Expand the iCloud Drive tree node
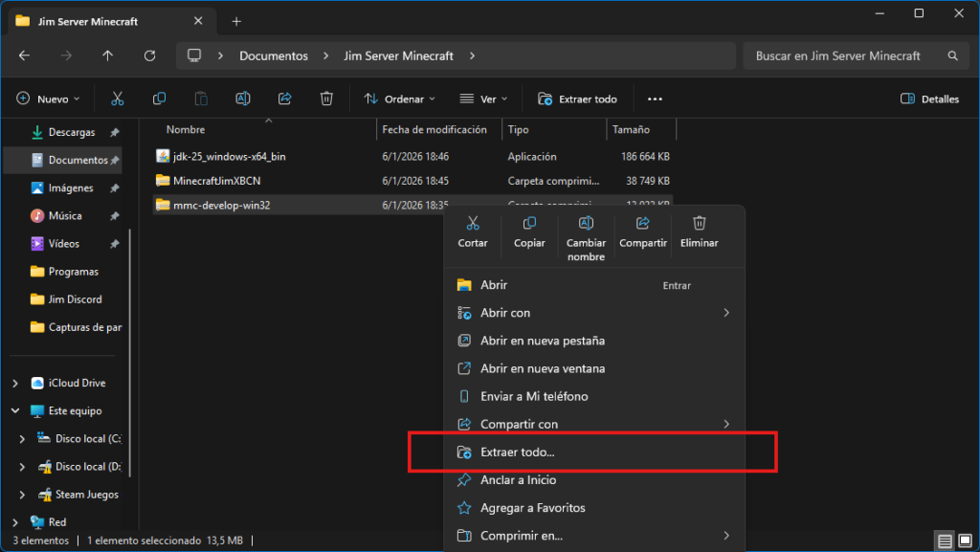 pos(14,384)
